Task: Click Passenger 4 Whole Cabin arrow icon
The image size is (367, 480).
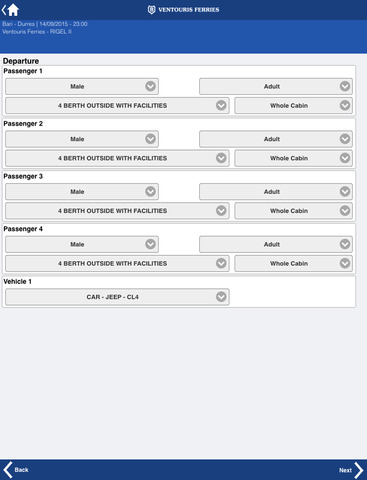Action: tap(345, 263)
